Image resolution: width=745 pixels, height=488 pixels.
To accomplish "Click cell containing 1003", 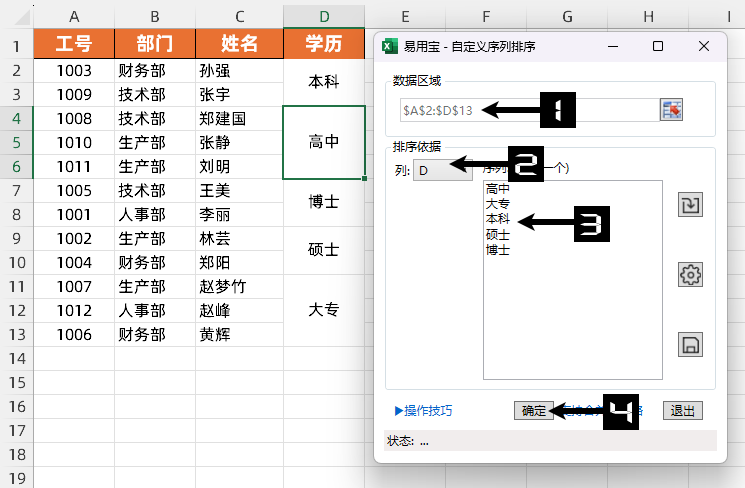I will coord(74,71).
